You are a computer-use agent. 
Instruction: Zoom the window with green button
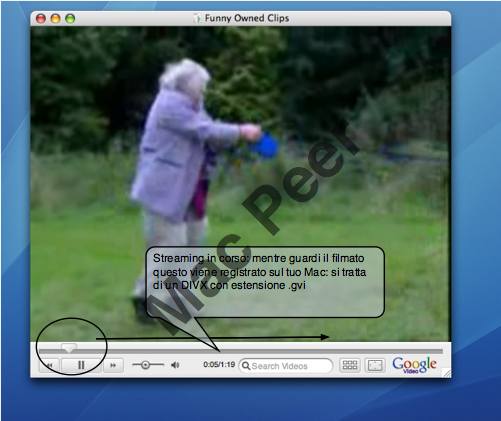coord(70,19)
